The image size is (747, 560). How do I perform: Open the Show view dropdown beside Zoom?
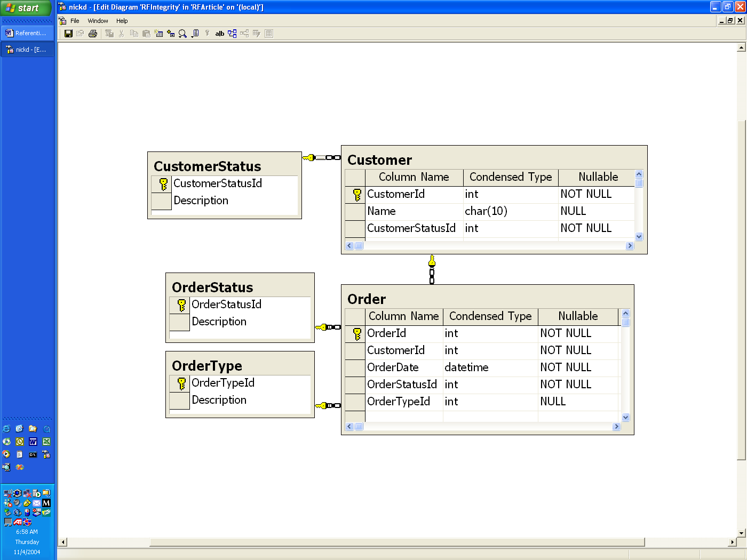(195, 34)
